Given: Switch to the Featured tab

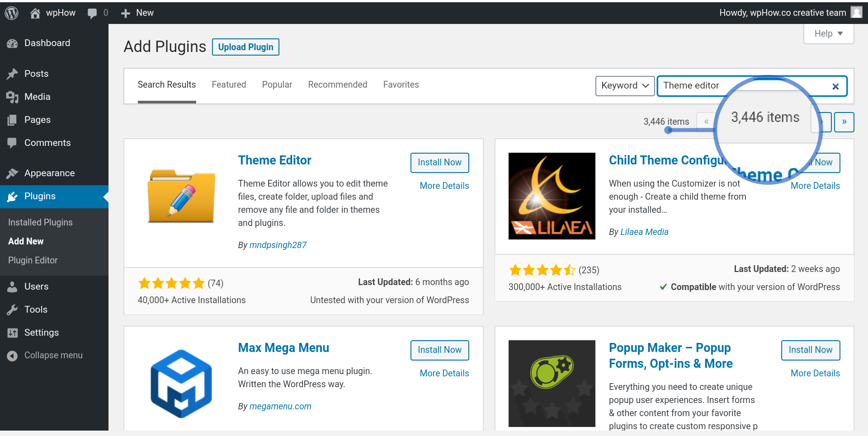Looking at the screenshot, I should coord(229,85).
